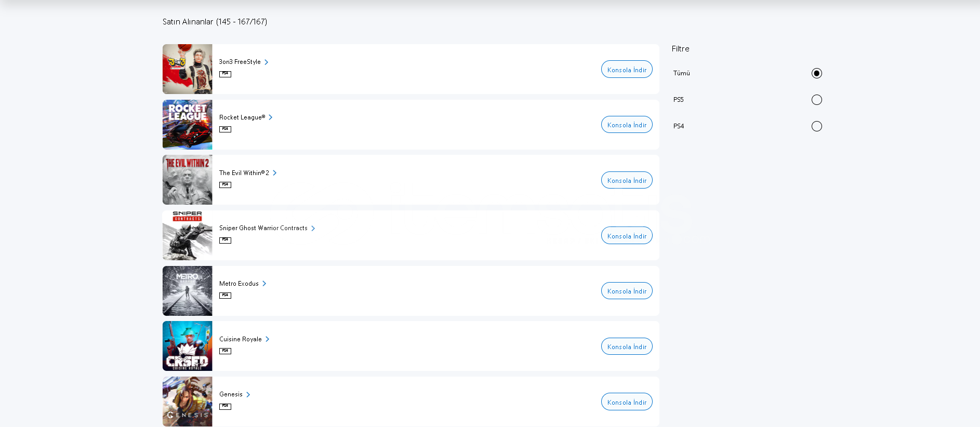Image resolution: width=980 pixels, height=427 pixels.
Task: Open the chevron beside Sniper Ghost Warrior Contracts
Action: [313, 229]
